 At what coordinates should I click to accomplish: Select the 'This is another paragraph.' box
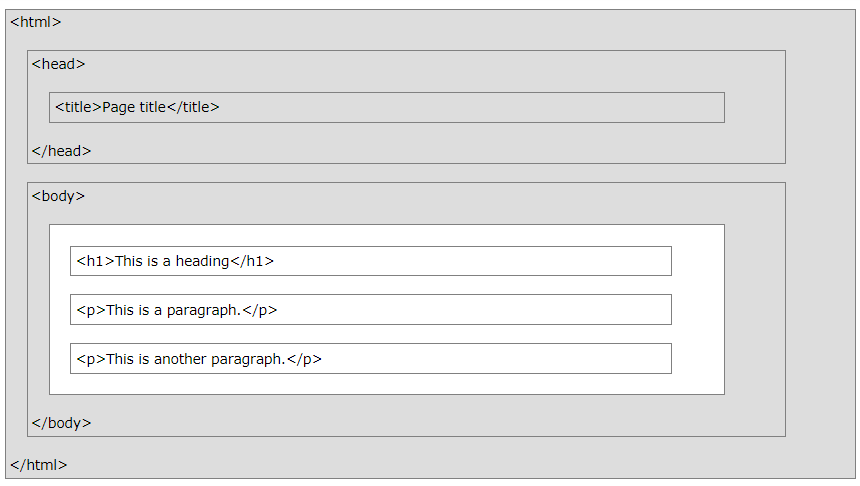[371, 359]
